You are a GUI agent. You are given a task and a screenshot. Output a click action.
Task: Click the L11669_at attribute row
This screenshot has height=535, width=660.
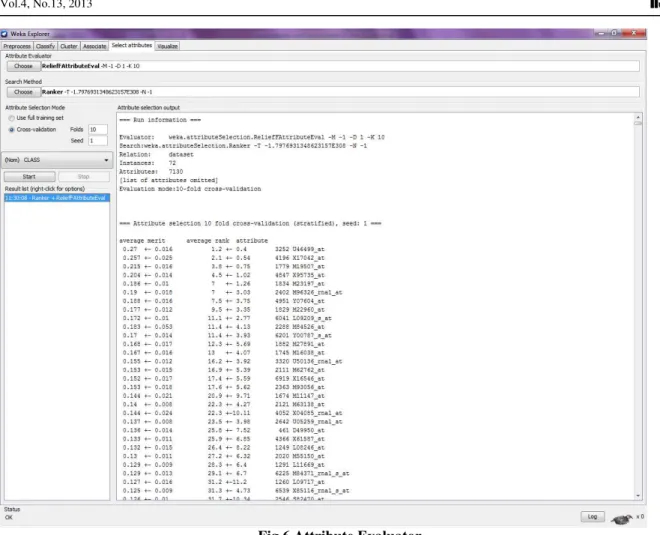coord(224,465)
